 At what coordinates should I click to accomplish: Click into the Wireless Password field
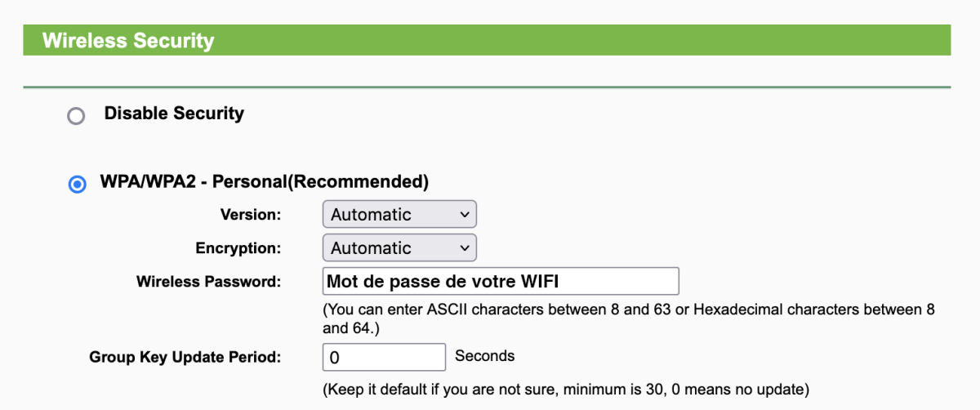[x=500, y=282]
